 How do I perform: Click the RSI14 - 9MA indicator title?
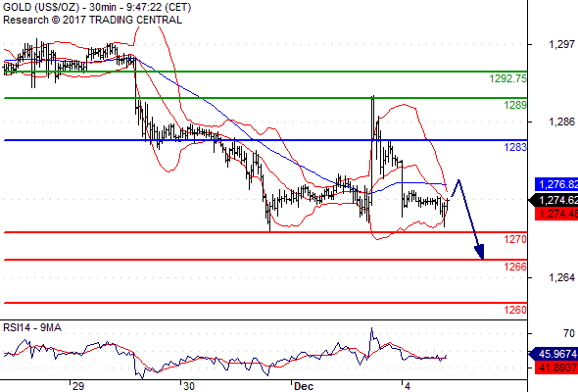pyautogui.click(x=32, y=327)
